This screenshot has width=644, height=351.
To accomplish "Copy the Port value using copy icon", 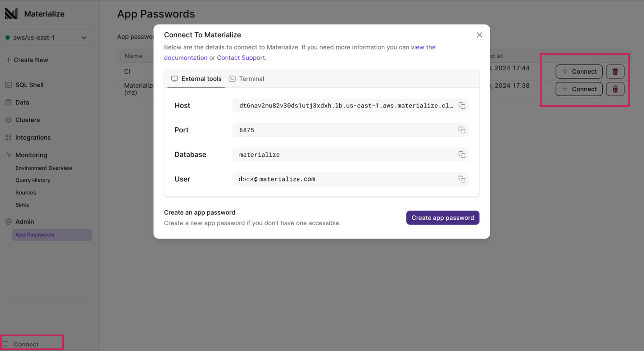I will pyautogui.click(x=461, y=130).
